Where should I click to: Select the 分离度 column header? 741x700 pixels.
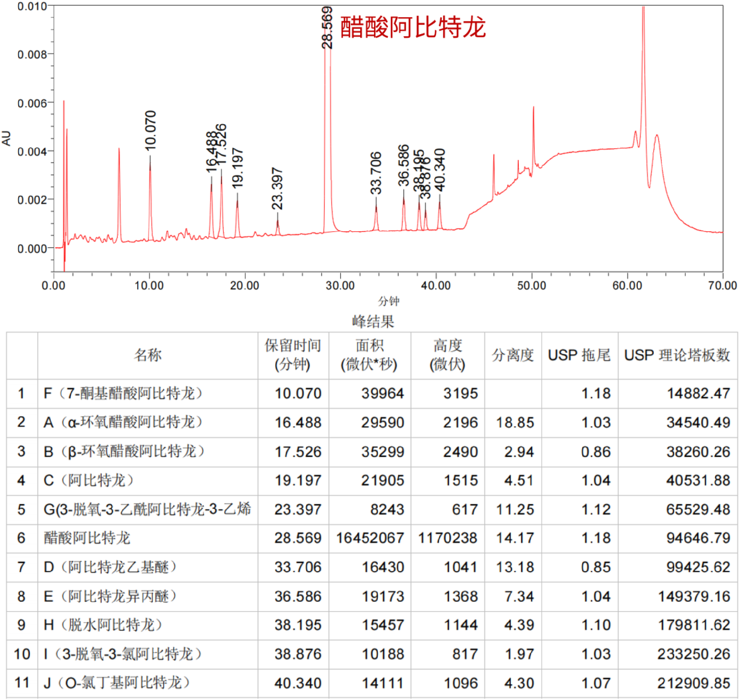tap(513, 355)
